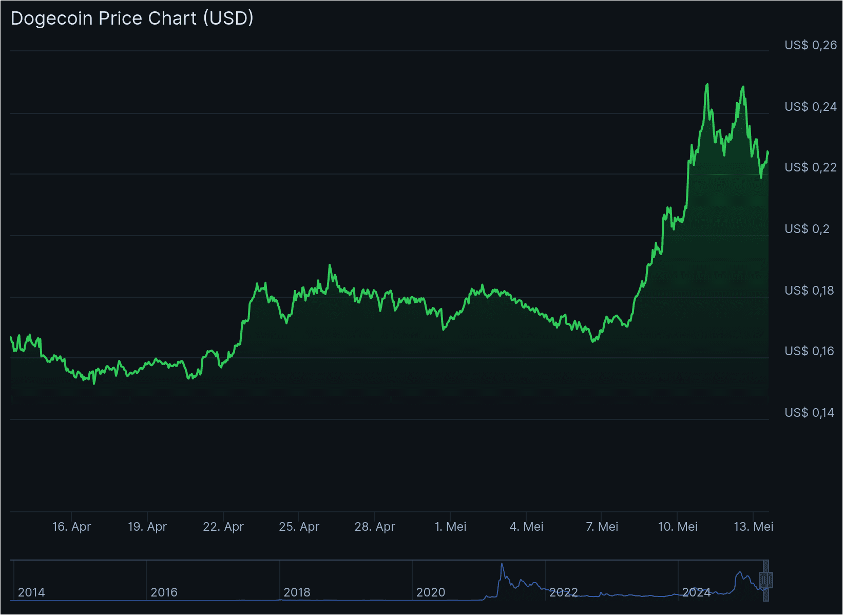Click the 19. Apr date label
The width and height of the screenshot is (844, 616).
[147, 527]
